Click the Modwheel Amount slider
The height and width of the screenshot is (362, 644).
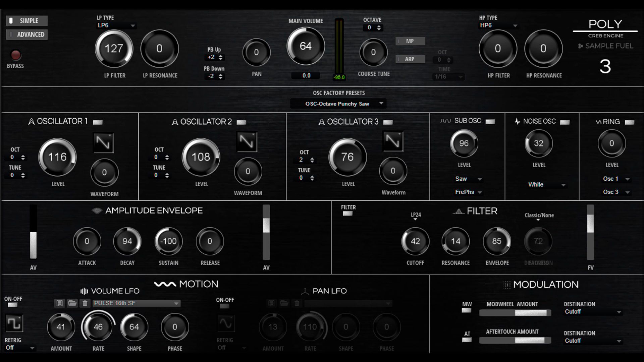click(x=515, y=313)
